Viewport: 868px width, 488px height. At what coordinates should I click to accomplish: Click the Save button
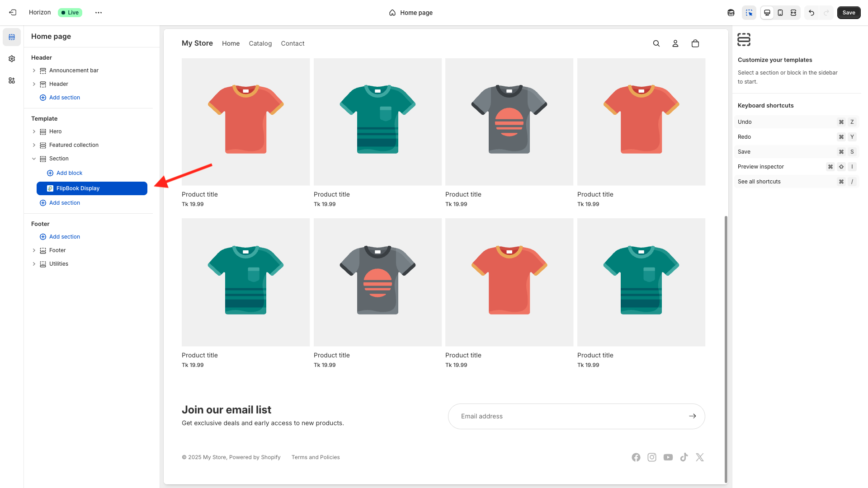tap(849, 13)
